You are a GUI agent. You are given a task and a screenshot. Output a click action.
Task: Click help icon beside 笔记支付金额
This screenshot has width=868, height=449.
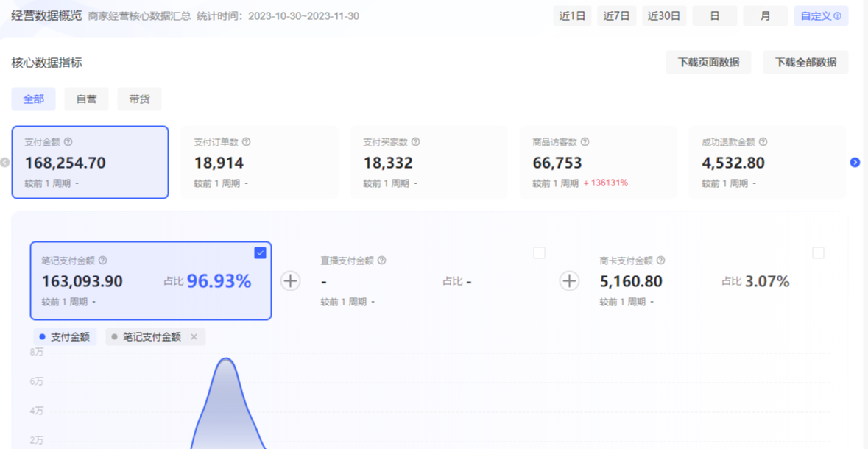pyautogui.click(x=103, y=261)
